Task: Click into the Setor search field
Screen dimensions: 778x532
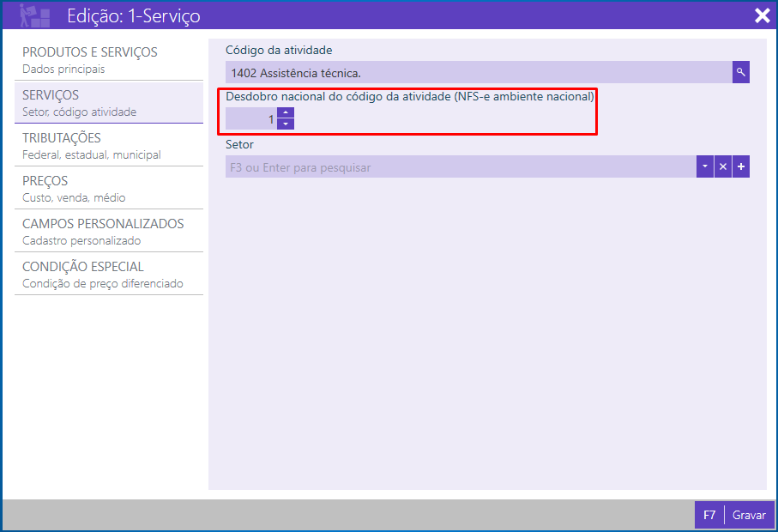Action: (x=460, y=167)
